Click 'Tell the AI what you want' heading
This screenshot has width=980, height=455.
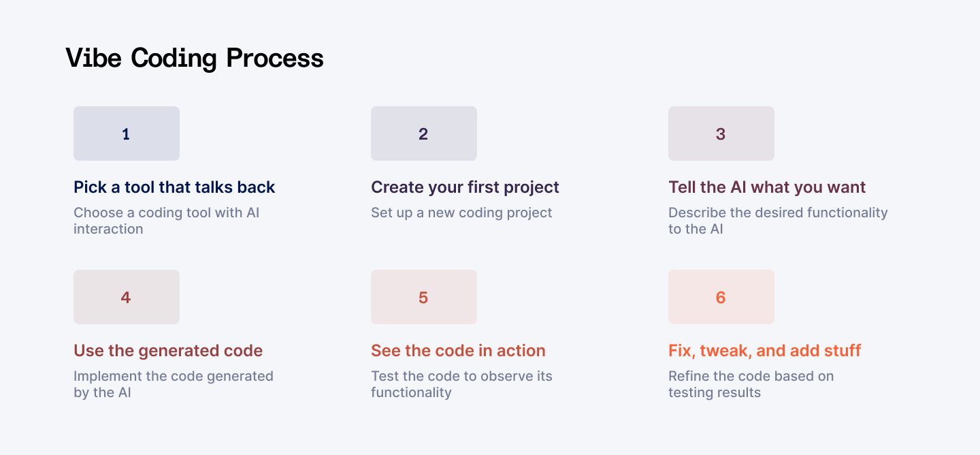point(767,187)
